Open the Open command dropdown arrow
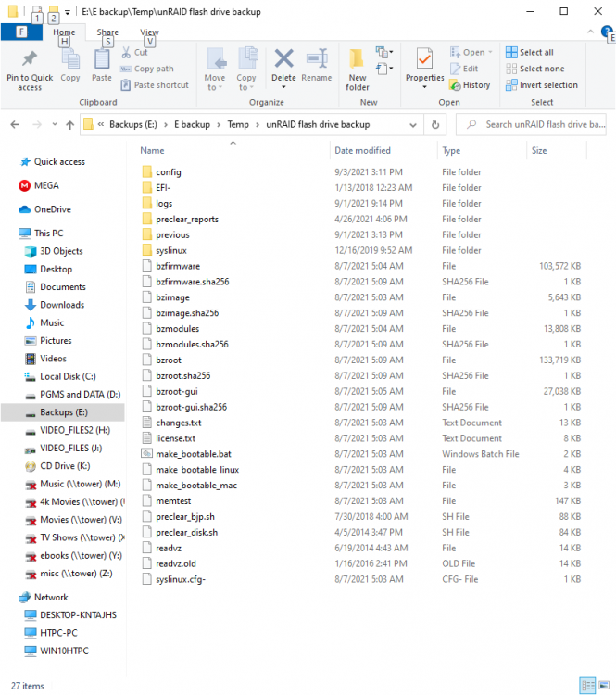 point(490,52)
